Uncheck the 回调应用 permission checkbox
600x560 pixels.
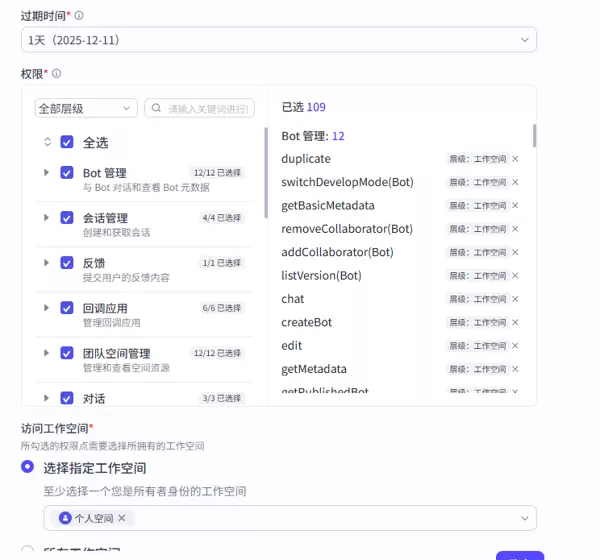[x=67, y=308]
